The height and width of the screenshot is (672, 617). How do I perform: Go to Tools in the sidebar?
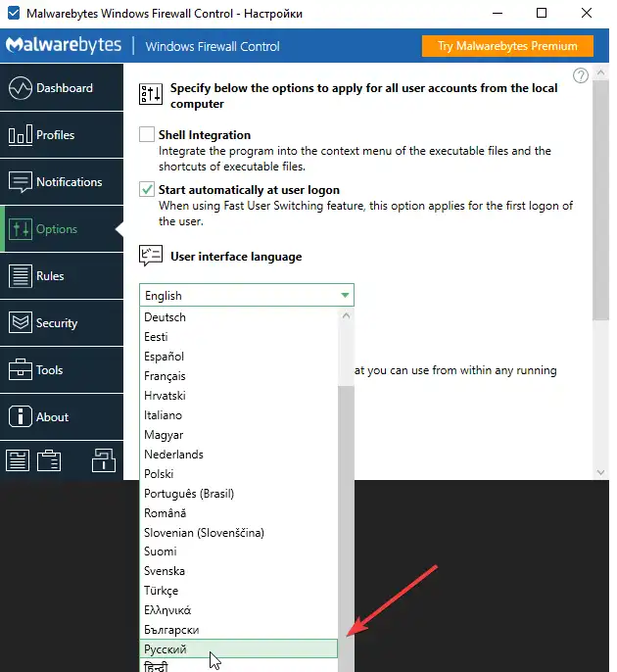(x=62, y=370)
